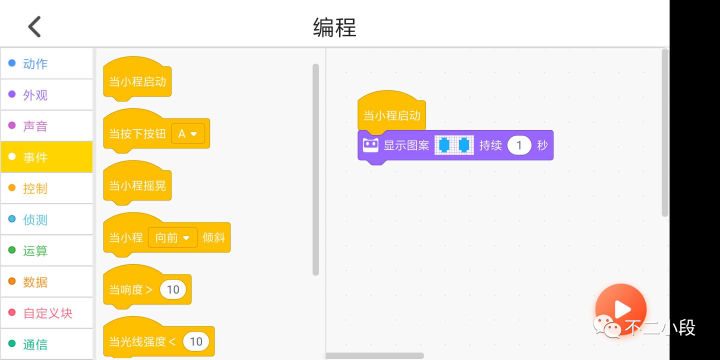Select the 运算 category

[46, 251]
